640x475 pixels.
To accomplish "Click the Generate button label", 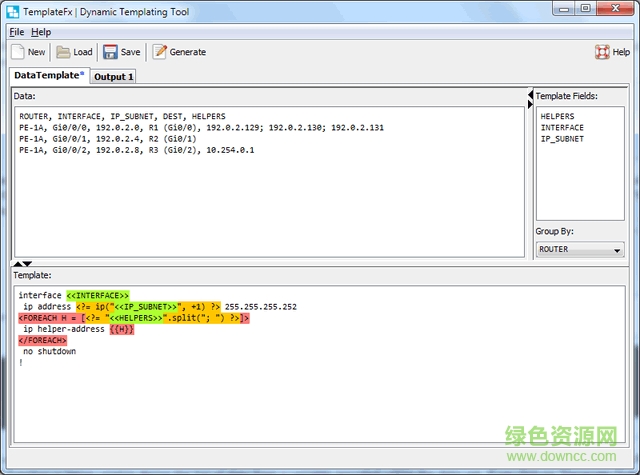I will [188, 52].
